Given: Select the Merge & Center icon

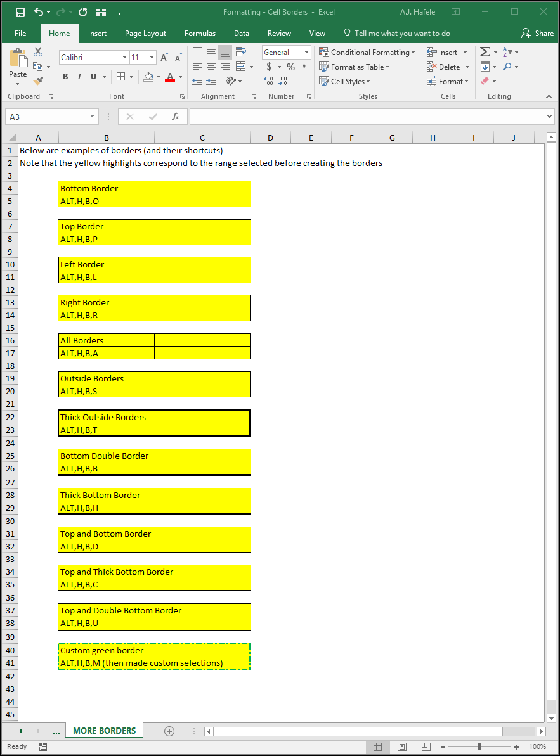Looking at the screenshot, I should (241, 67).
